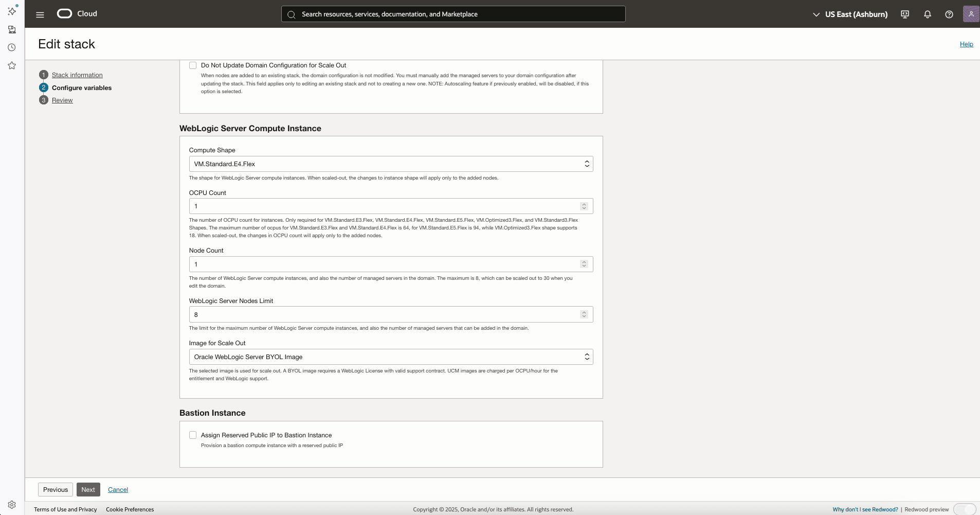Image resolution: width=980 pixels, height=515 pixels.
Task: Cancel editing the stack
Action: click(118, 490)
